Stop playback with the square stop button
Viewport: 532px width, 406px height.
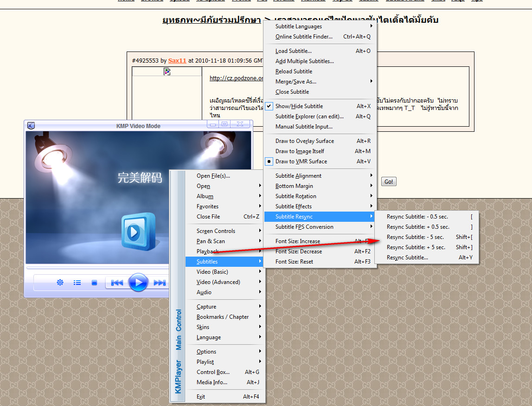94,283
